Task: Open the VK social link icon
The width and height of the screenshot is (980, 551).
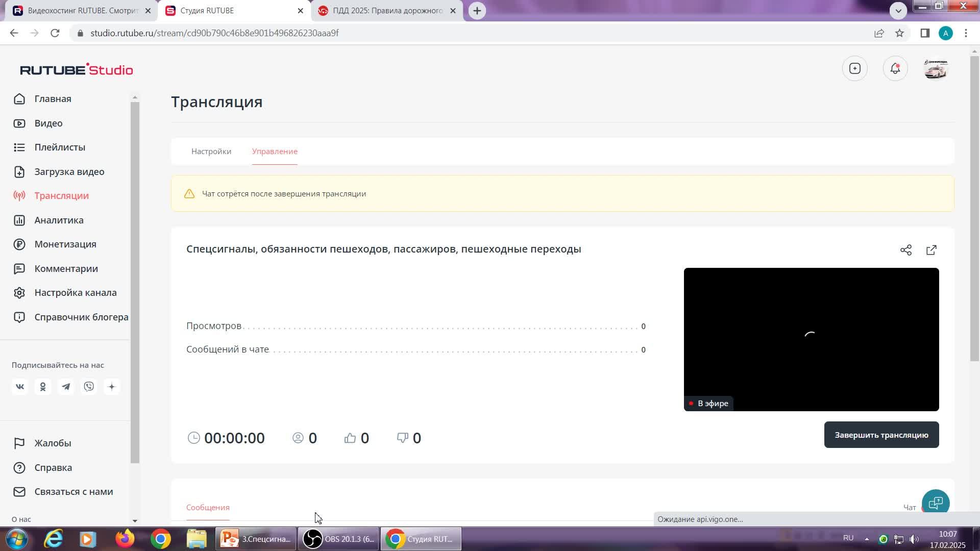Action: coord(20,387)
